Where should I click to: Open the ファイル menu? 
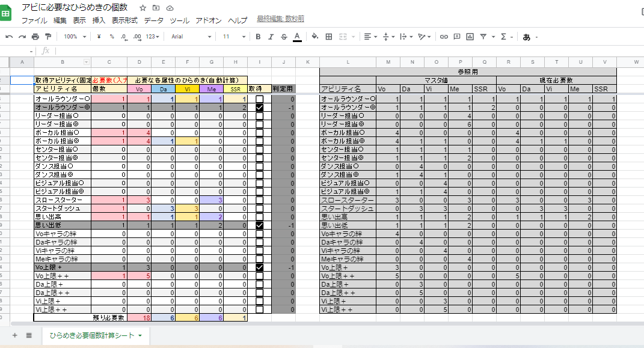(x=34, y=20)
